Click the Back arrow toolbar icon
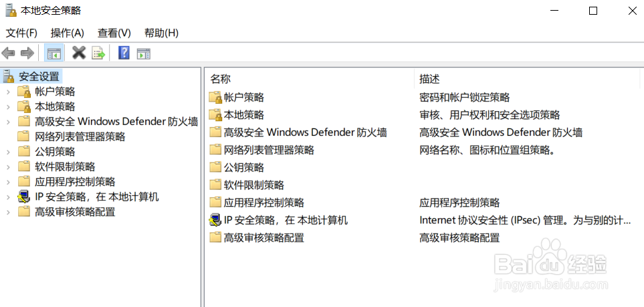 [x=9, y=53]
